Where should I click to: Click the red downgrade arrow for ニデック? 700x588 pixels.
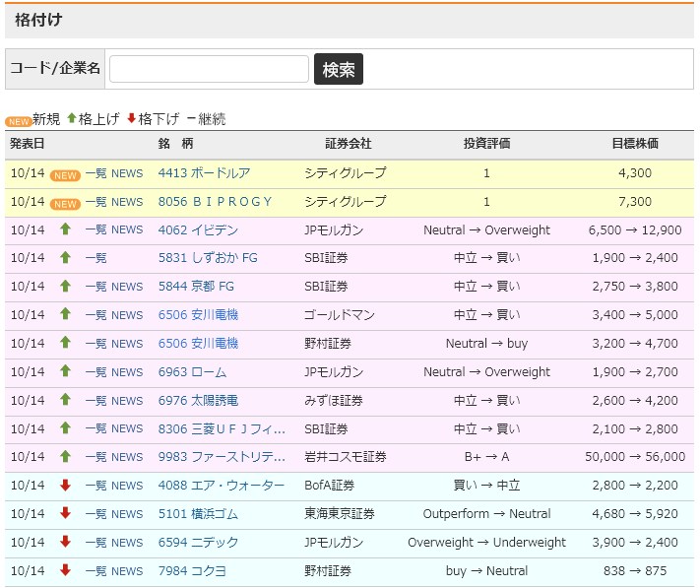coord(66,542)
